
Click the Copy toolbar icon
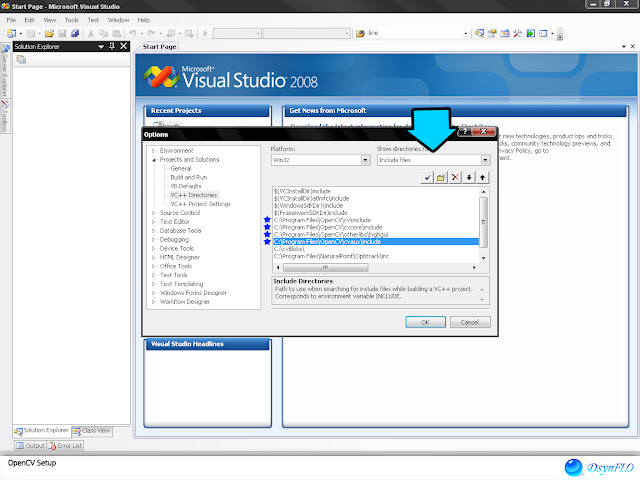click(104, 33)
